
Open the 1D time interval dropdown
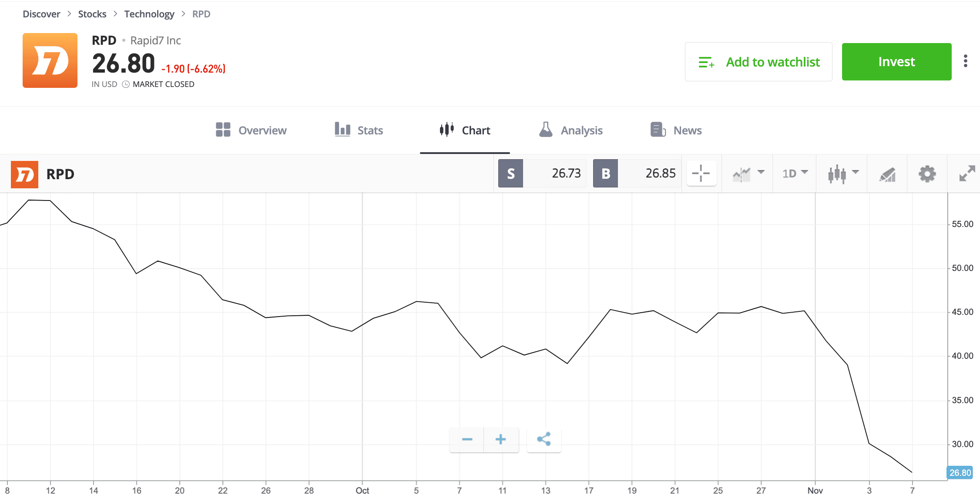click(x=795, y=174)
